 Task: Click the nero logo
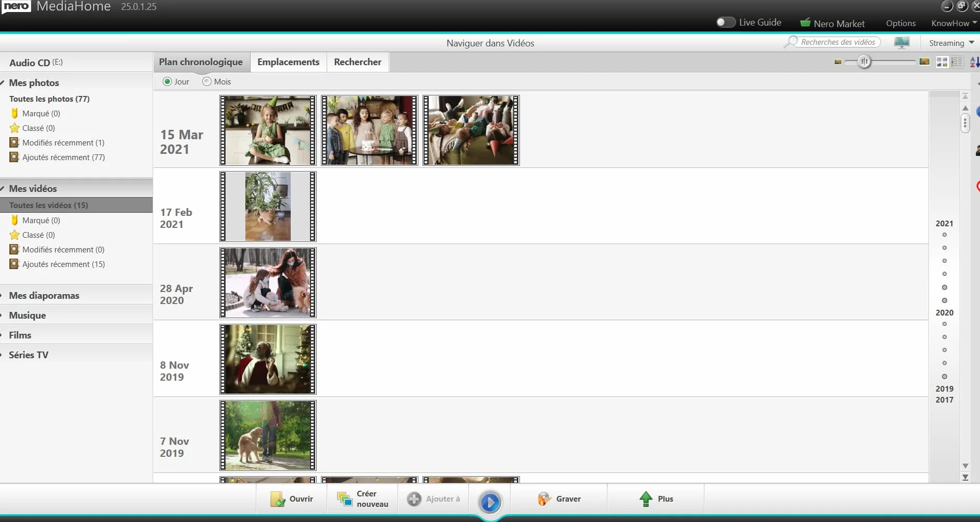[17, 6]
